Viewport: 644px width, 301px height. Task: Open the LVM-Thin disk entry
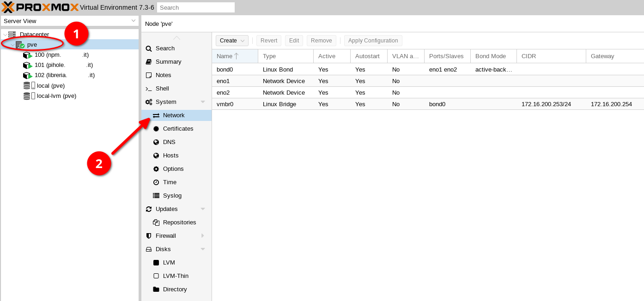176,276
